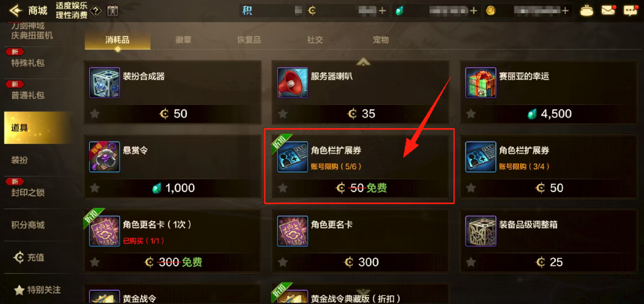The height and width of the screenshot is (304, 644).
Task: Open 特别关注 favorites in the sidebar
Action: (x=37, y=290)
